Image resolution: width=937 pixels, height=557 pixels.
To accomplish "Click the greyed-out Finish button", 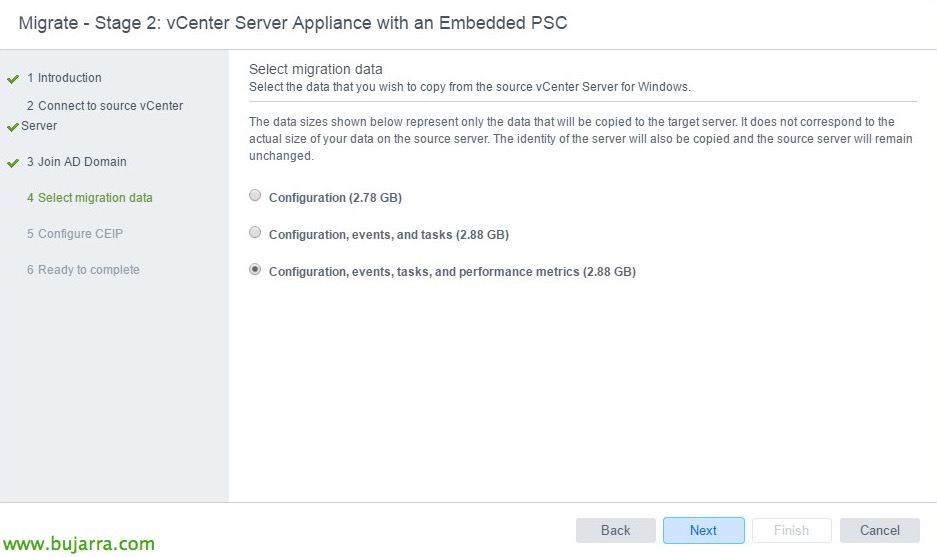I will [x=791, y=530].
